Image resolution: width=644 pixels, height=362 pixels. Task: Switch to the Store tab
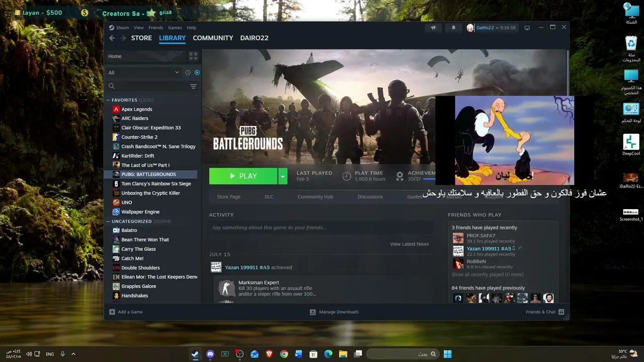[141, 38]
